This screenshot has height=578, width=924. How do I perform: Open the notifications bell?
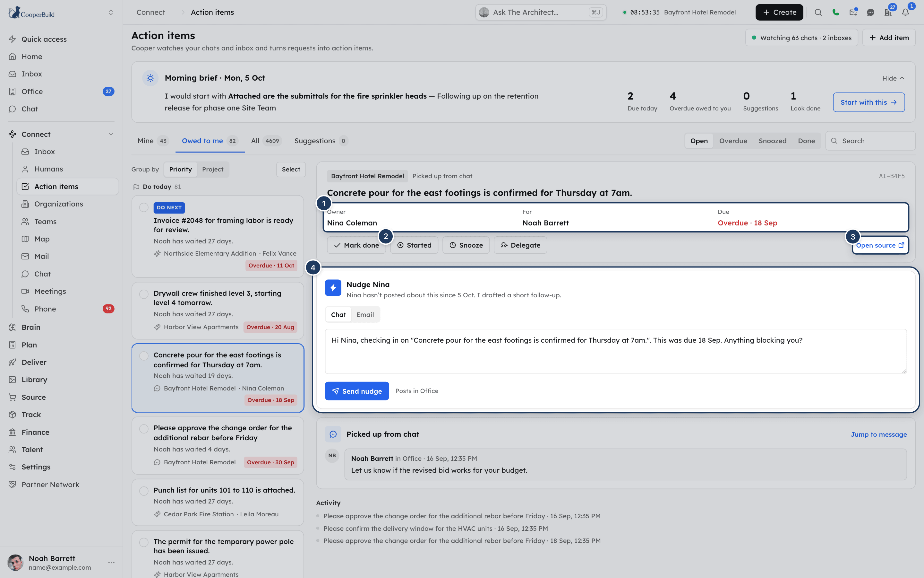tap(906, 12)
